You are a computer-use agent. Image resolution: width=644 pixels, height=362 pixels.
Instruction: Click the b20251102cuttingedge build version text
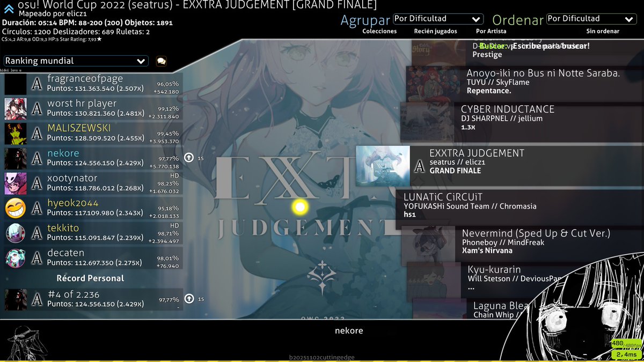(x=321, y=357)
